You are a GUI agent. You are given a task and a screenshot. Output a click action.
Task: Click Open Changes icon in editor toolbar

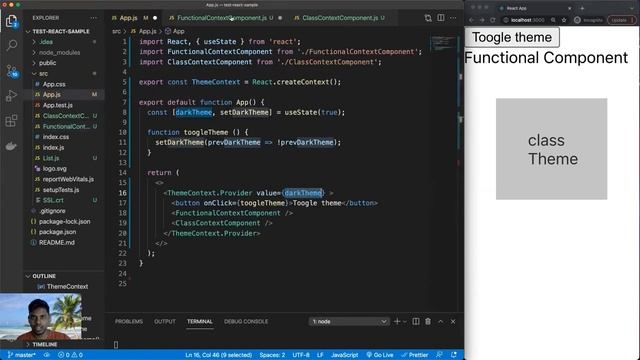pyautogui.click(x=428, y=18)
